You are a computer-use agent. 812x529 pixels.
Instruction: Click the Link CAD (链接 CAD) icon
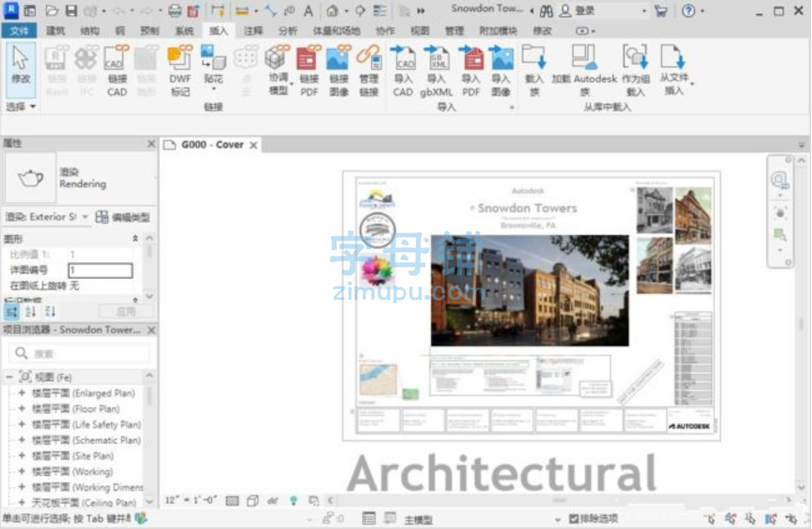click(117, 71)
